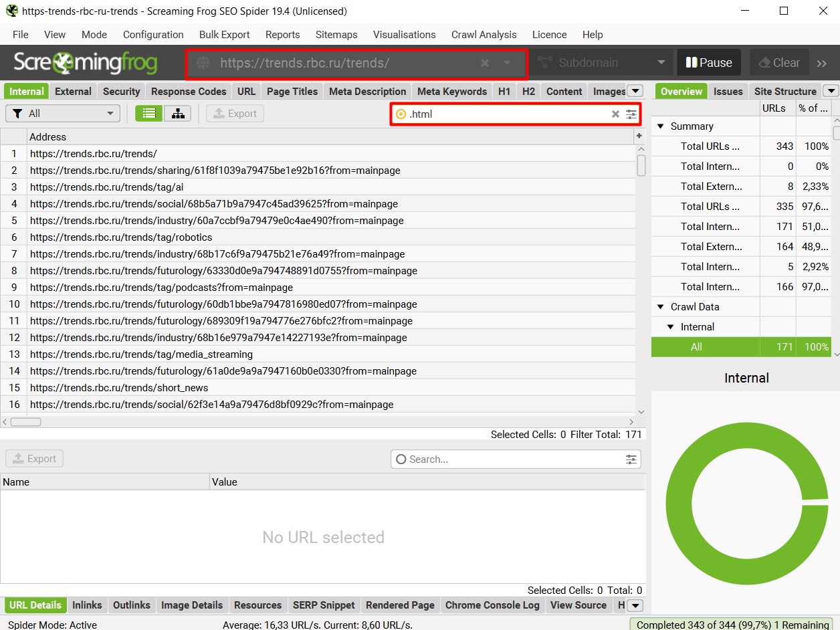
Task: Click the horizontal scrollbar under the URL list
Action: pyautogui.click(x=27, y=421)
